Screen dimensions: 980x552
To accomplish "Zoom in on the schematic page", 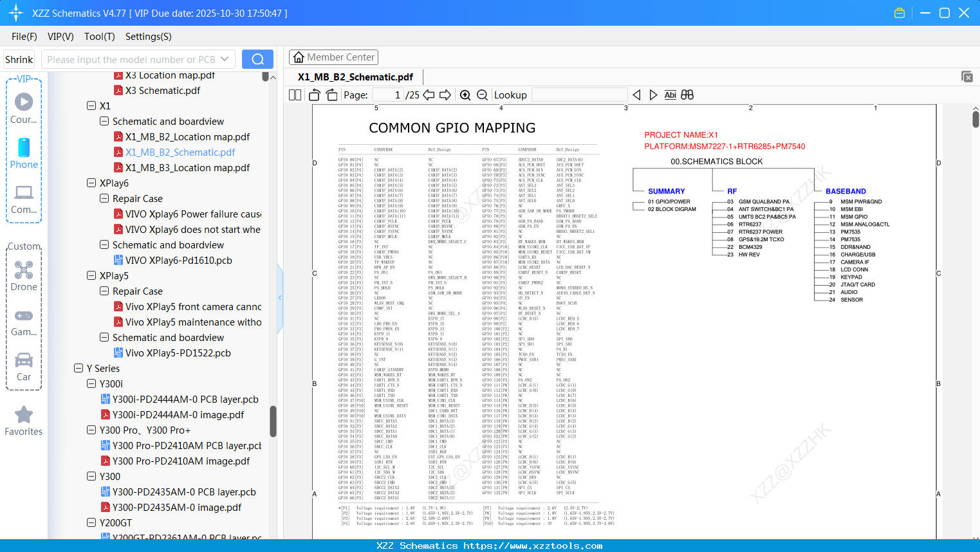I will tap(465, 95).
